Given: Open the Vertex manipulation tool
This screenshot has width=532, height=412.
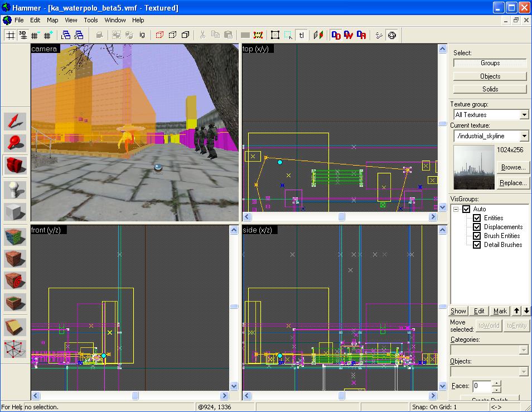Looking at the screenshot, I should [16, 349].
